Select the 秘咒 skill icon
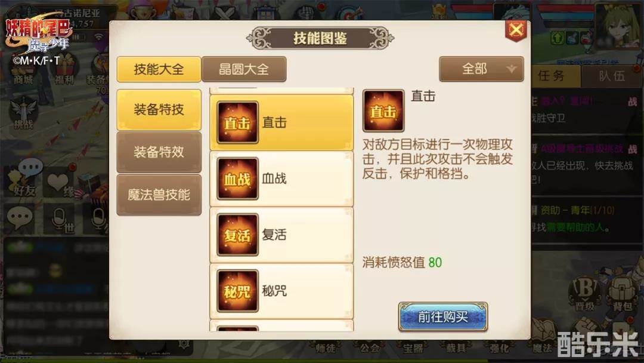 (237, 291)
